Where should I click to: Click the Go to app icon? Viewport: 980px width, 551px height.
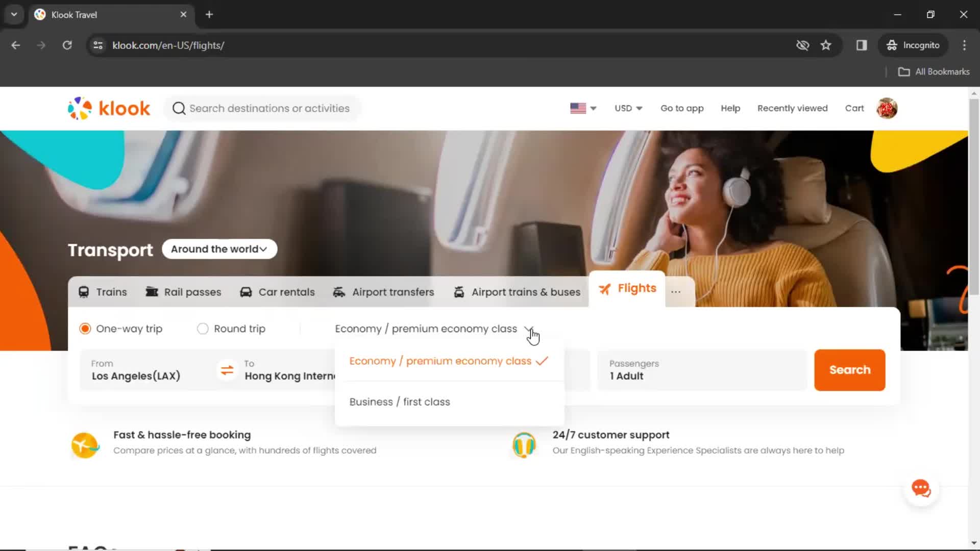(x=682, y=108)
